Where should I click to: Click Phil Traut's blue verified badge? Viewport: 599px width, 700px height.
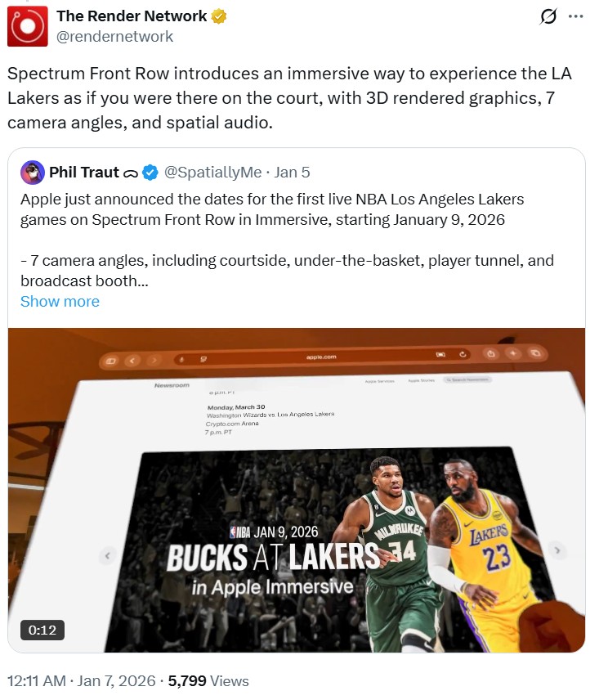(150, 173)
